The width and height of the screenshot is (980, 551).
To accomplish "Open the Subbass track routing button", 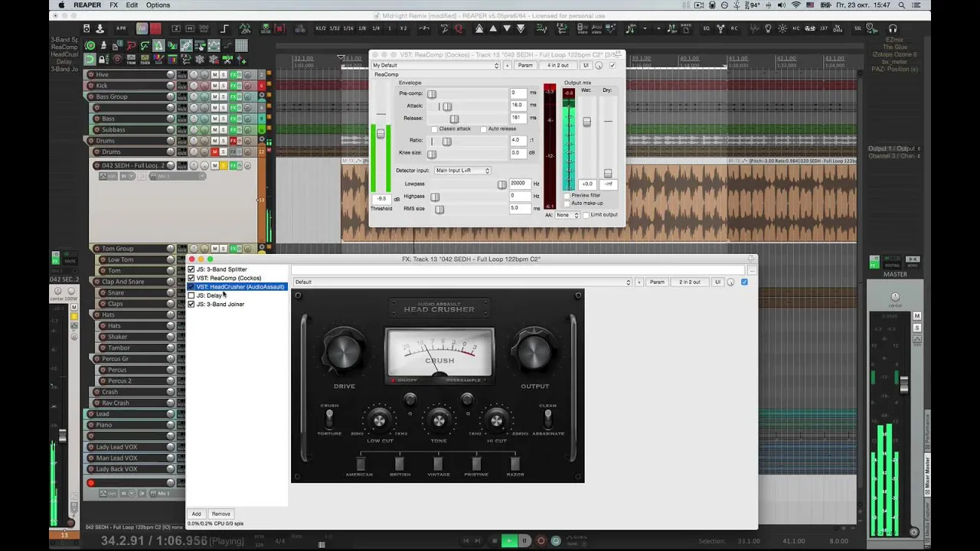I will 182,129.
